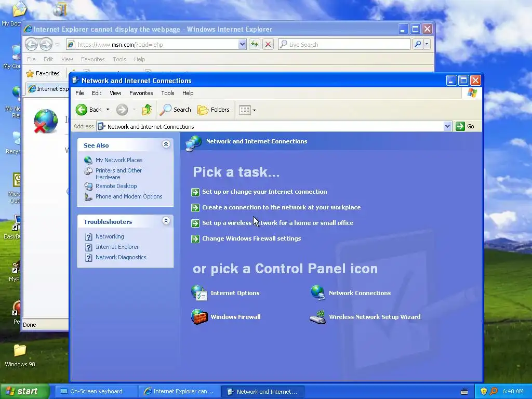Open Phone and Modem Options link
Viewport: 532px width, 399px height.
(129, 196)
